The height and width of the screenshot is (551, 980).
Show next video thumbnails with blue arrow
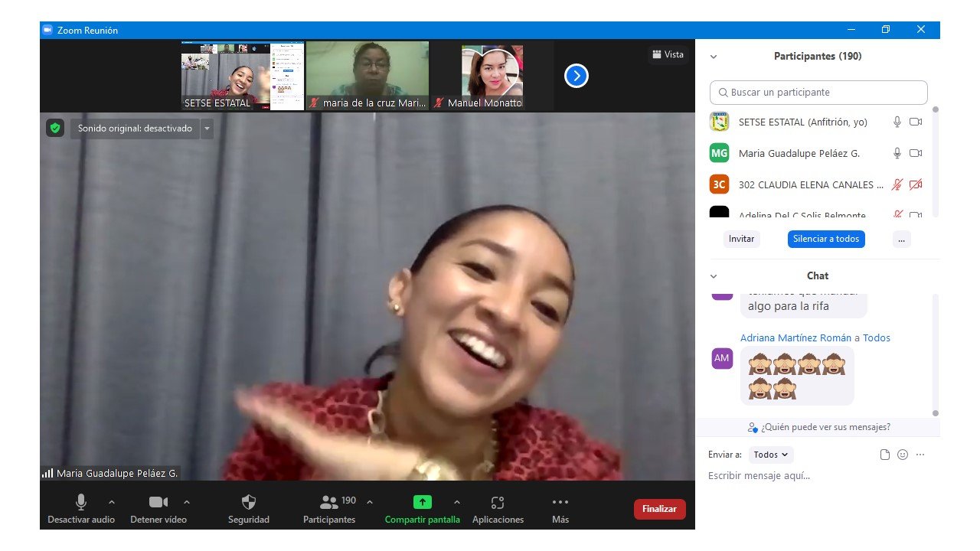577,76
